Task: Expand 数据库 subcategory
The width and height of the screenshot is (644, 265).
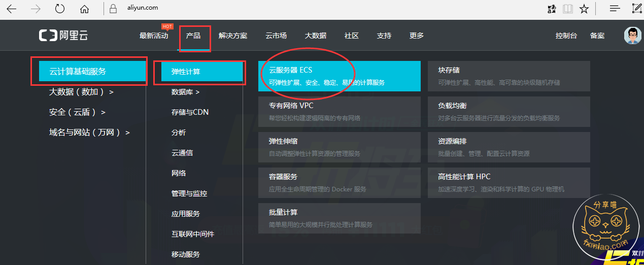Action: (186, 92)
